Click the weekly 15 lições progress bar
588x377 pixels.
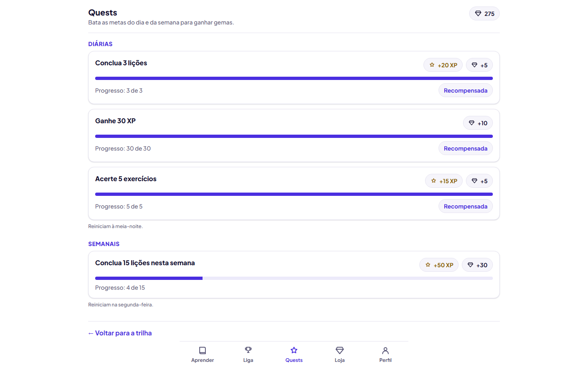294,278
